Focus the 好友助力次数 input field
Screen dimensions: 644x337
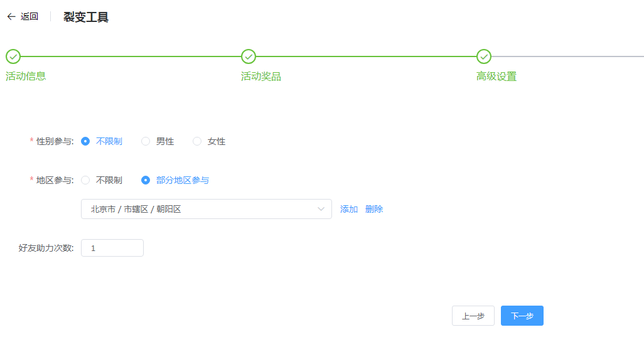click(x=112, y=248)
